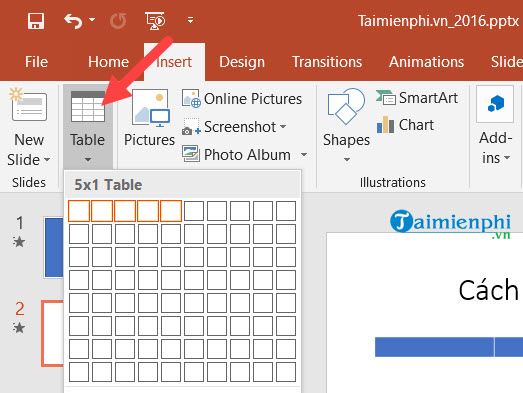Viewport: 523px width, 393px height.
Task: Click the Screenshot camera icon
Action: 191,127
